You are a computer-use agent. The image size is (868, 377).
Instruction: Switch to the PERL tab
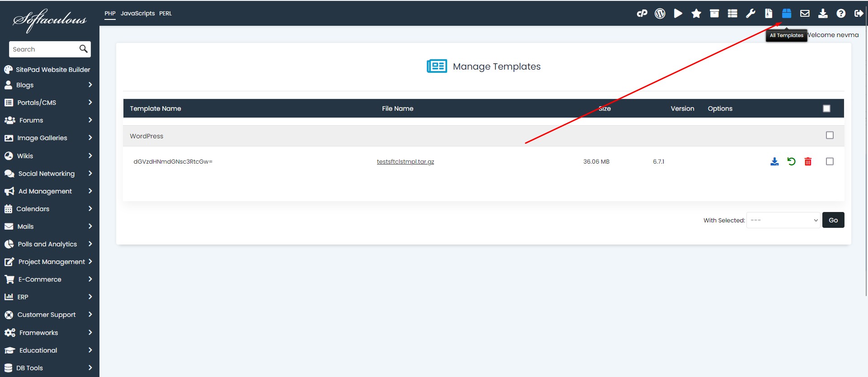[165, 14]
